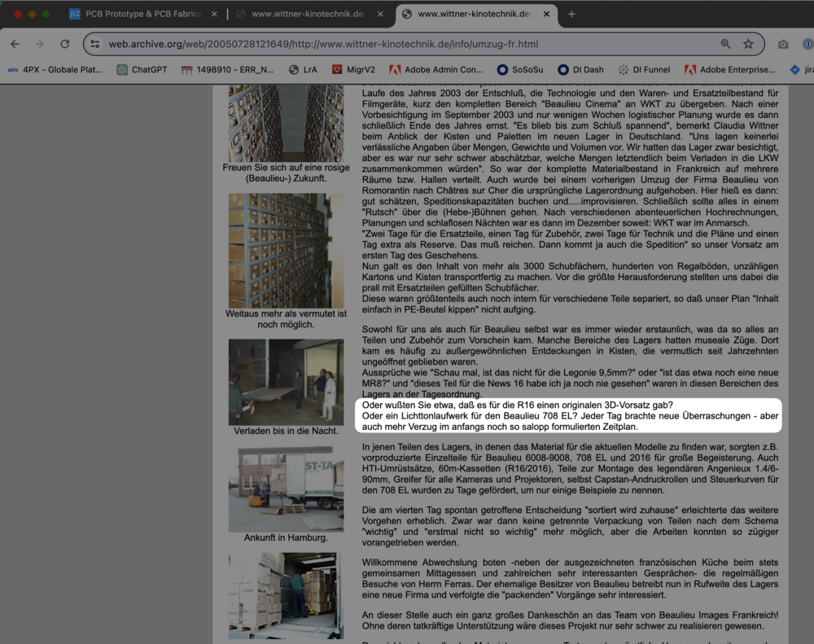Viewport: 814px width, 644px height.
Task: Open the ChatGPT bookmark icon
Action: point(120,69)
